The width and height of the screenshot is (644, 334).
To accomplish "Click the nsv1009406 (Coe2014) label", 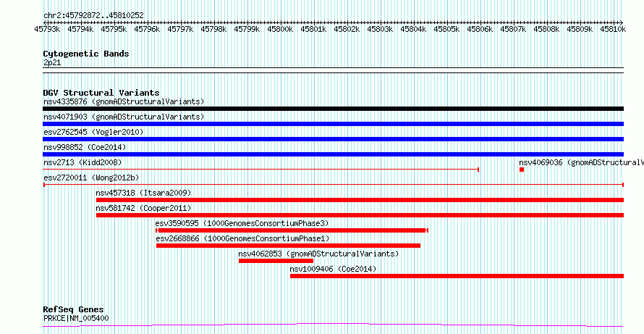I will pos(333,269).
